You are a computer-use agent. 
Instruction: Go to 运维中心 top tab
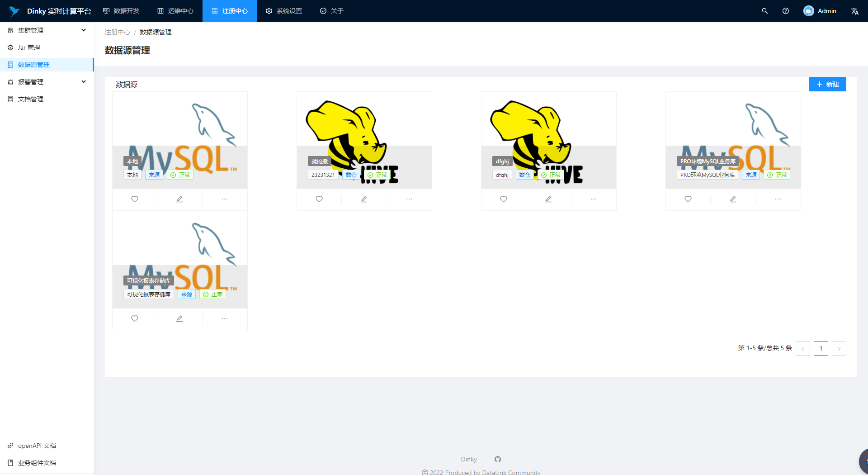175,11
